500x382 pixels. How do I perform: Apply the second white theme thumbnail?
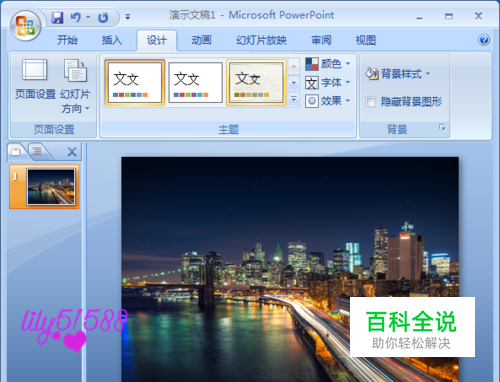point(195,83)
